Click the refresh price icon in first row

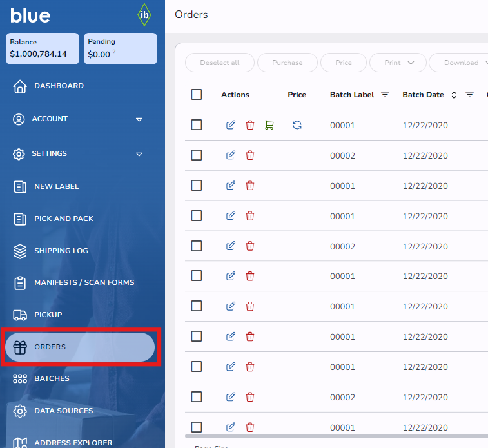click(297, 125)
